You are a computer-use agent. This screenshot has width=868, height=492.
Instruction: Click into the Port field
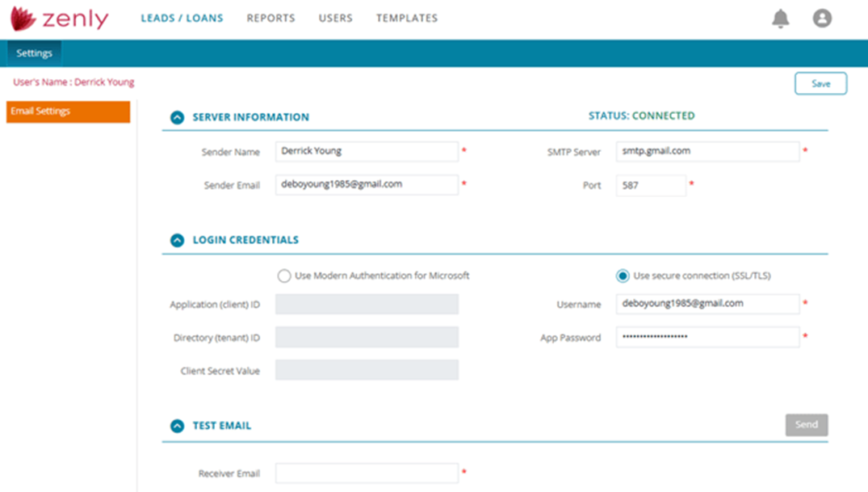tap(651, 186)
